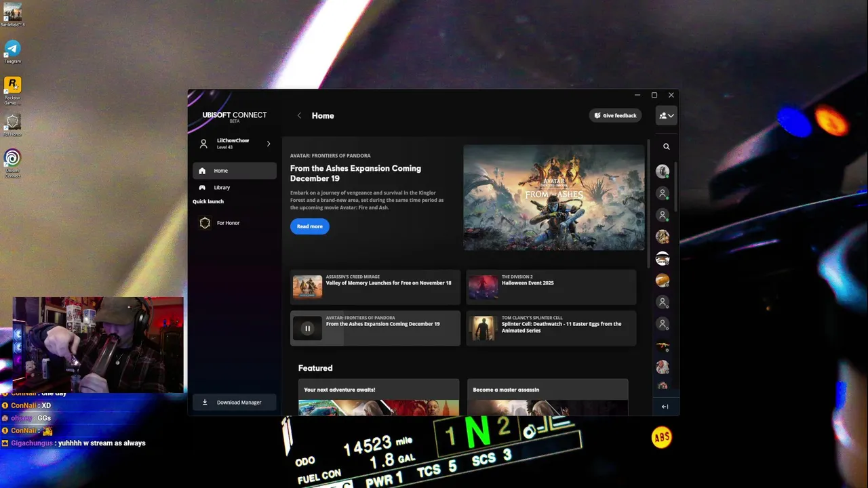Open The Division 2 Halloween Event 2025 news
868x488 pixels.
click(551, 287)
